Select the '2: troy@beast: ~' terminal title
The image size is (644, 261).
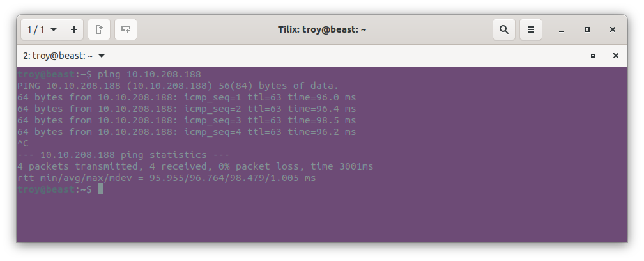(58, 56)
